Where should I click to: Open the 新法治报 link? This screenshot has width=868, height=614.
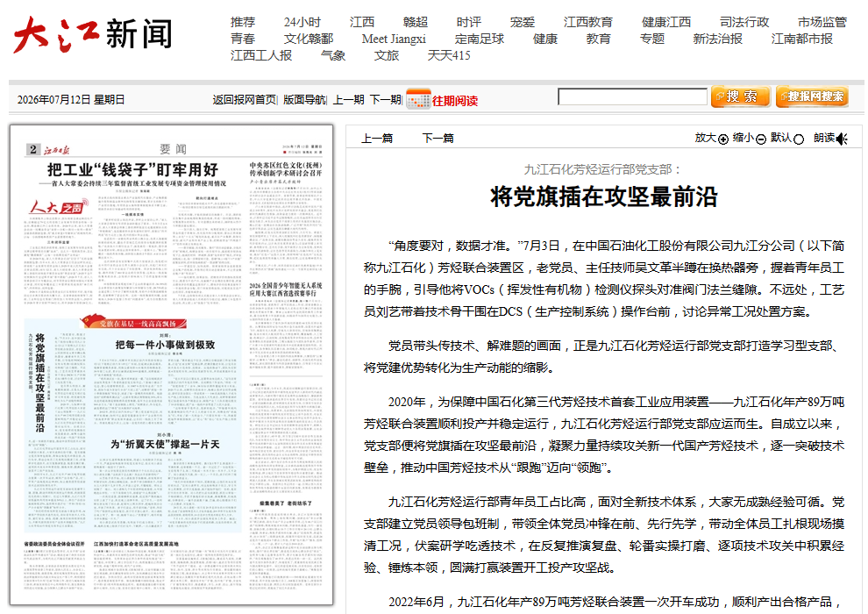click(x=718, y=39)
